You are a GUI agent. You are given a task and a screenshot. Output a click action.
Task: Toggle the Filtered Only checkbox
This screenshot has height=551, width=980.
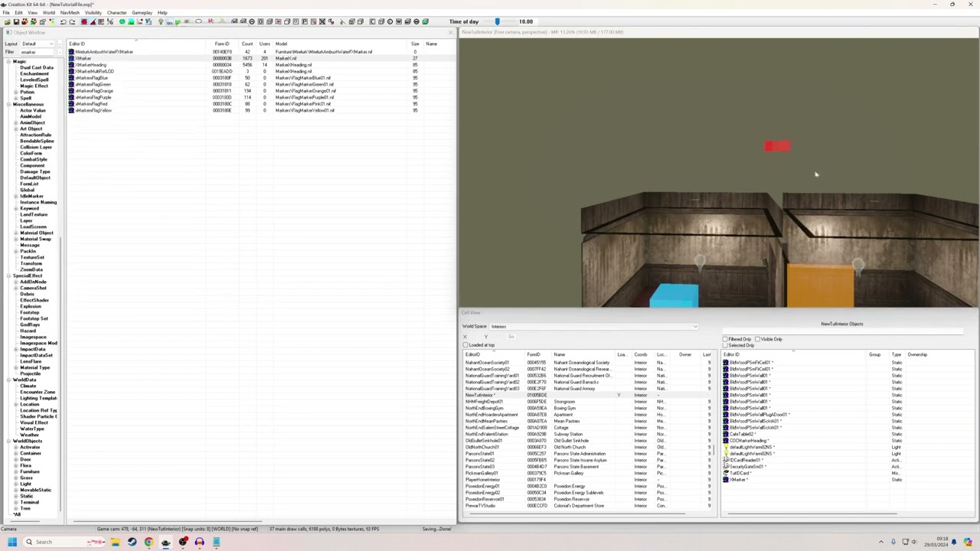click(726, 339)
